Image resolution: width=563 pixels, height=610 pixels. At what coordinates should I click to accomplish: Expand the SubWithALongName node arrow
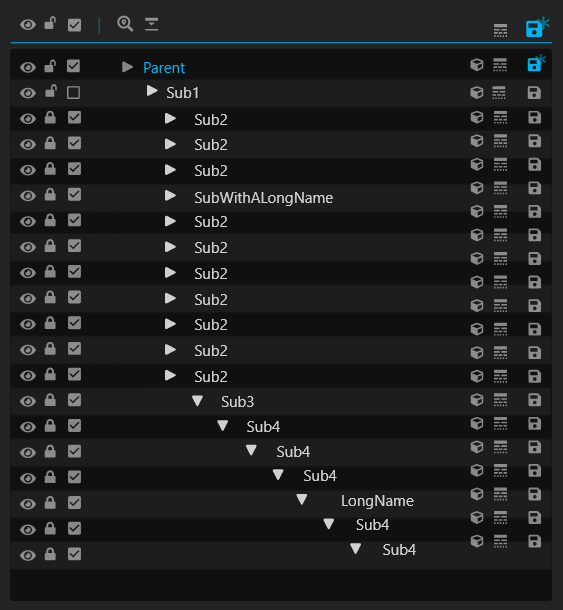coord(170,196)
